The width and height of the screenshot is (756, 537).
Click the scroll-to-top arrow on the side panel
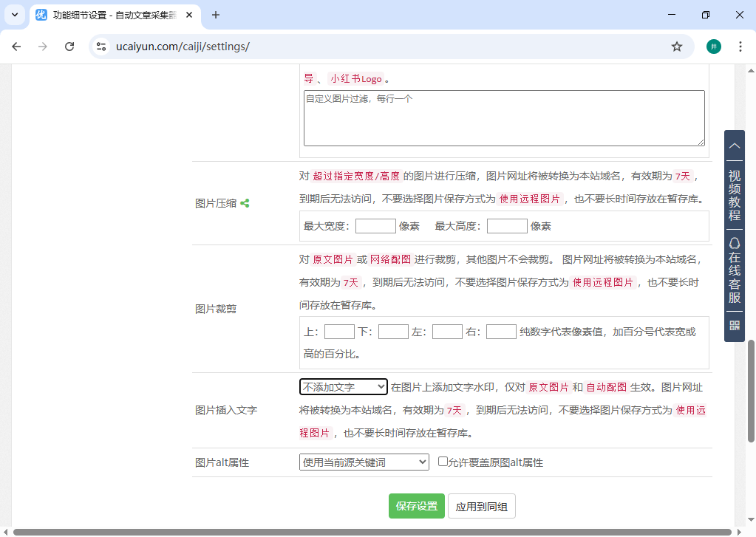tap(735, 146)
